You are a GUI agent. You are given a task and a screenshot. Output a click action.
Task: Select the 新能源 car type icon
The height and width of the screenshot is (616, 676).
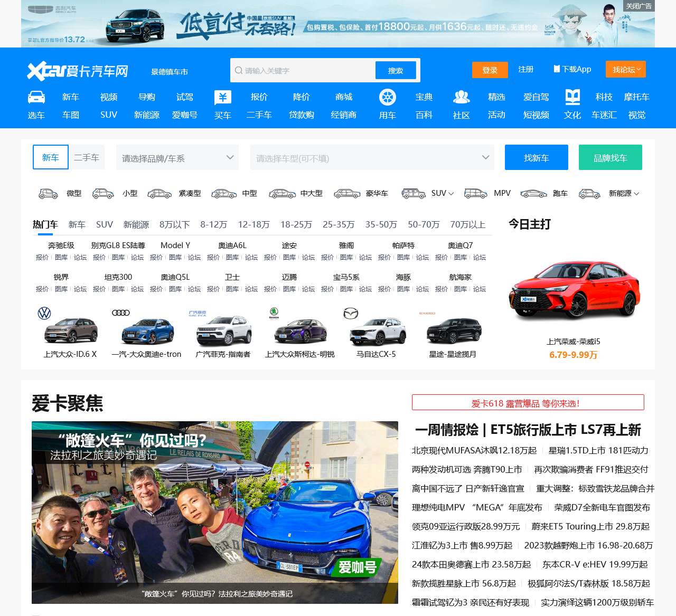[589, 194]
